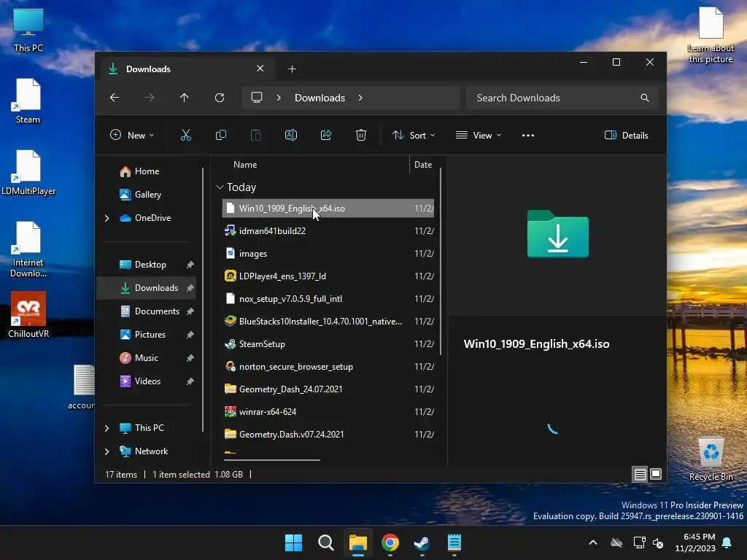Select the This PC desktop icon
The width and height of the screenshot is (747, 560).
pos(28,30)
